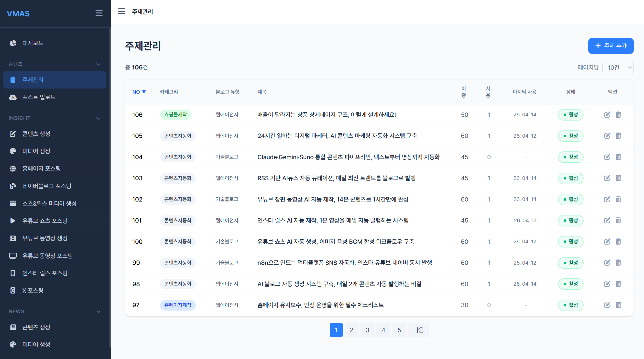Delete topic 97 with the trash icon
Viewport: 644px width, 359px height.
click(618, 305)
